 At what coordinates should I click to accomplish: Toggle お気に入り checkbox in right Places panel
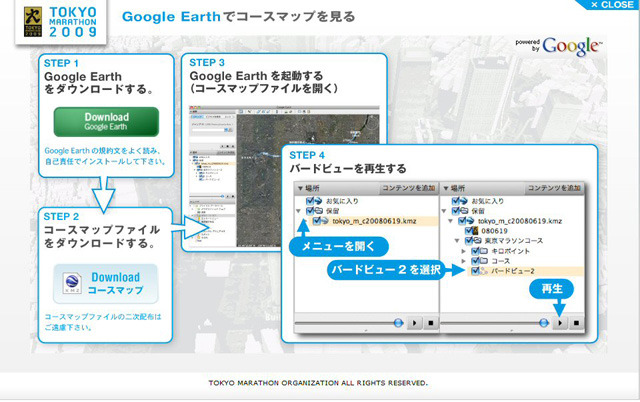pos(456,201)
